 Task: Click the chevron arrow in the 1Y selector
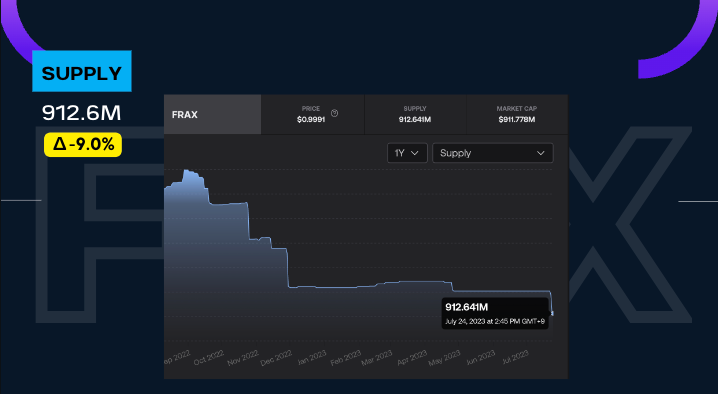pyautogui.click(x=415, y=153)
